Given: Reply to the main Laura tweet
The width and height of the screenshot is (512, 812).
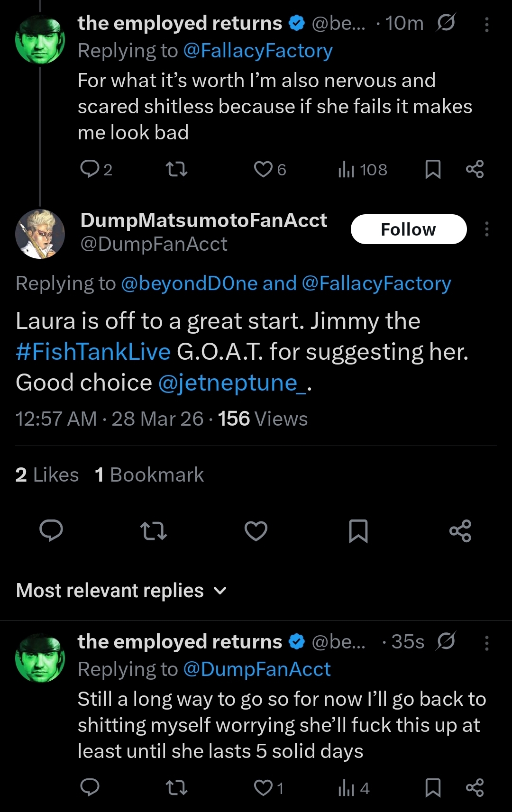Looking at the screenshot, I should click(51, 531).
